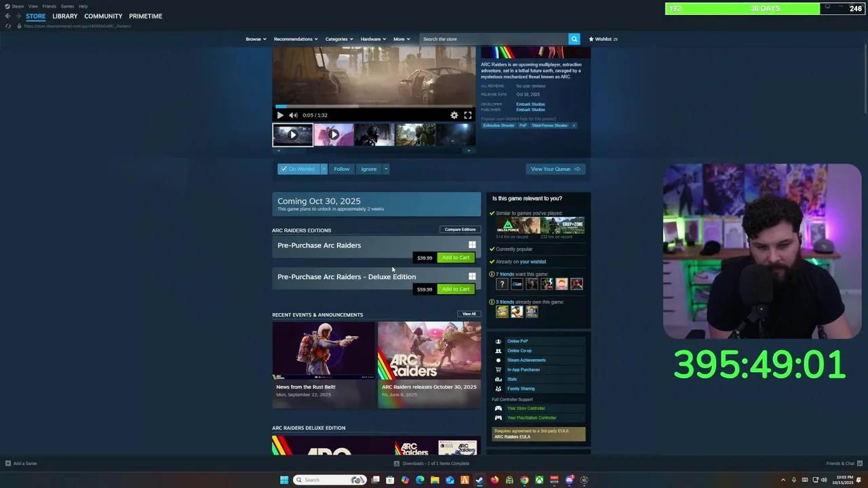The width and height of the screenshot is (868, 488).
Task: Expand the More menu
Action: point(401,39)
